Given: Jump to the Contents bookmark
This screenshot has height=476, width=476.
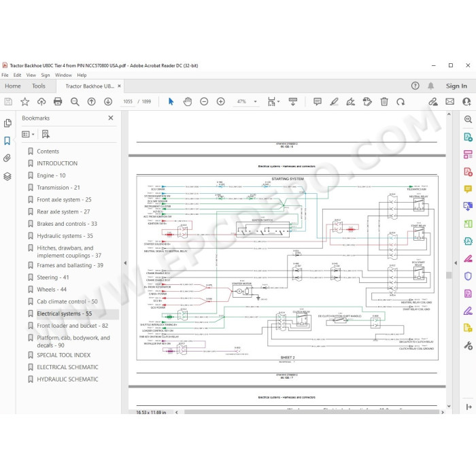Looking at the screenshot, I should pyautogui.click(x=48, y=151).
